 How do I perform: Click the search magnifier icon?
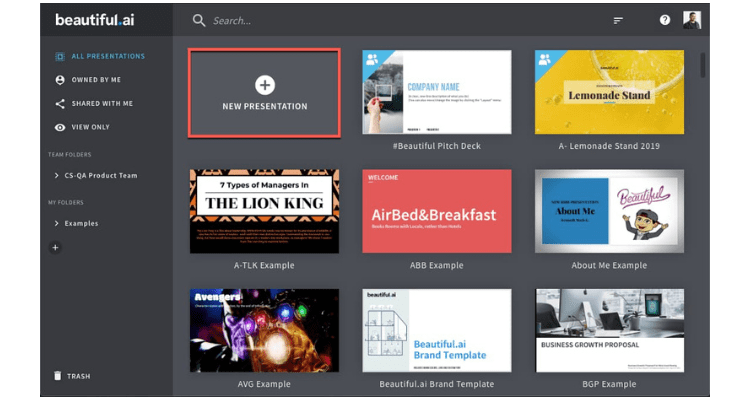[199, 20]
